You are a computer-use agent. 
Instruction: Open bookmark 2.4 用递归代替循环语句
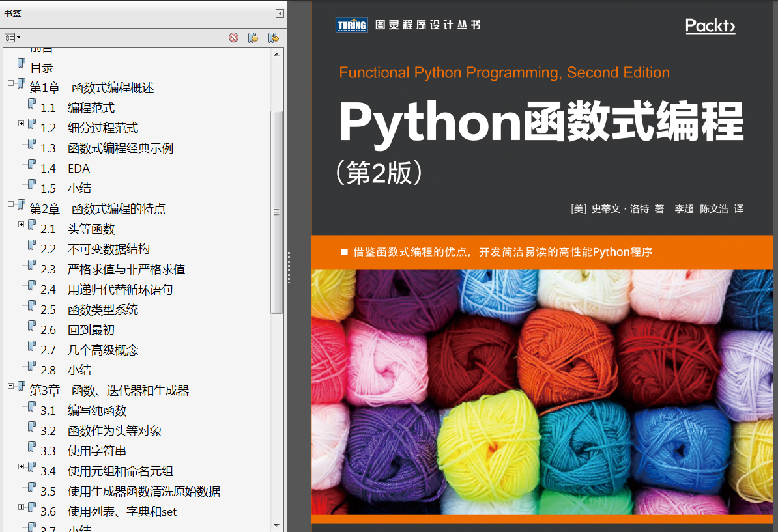[107, 290]
